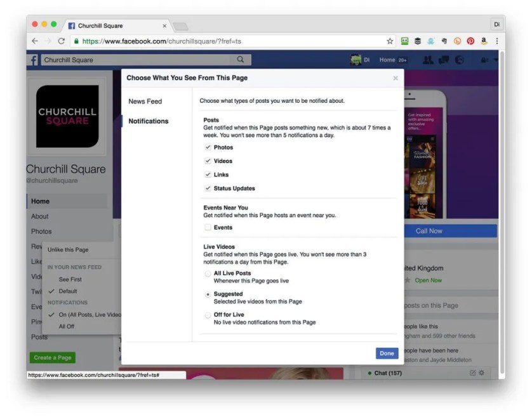The height and width of the screenshot is (417, 532).
Task: Open chat settings gear icon
Action: (481, 373)
